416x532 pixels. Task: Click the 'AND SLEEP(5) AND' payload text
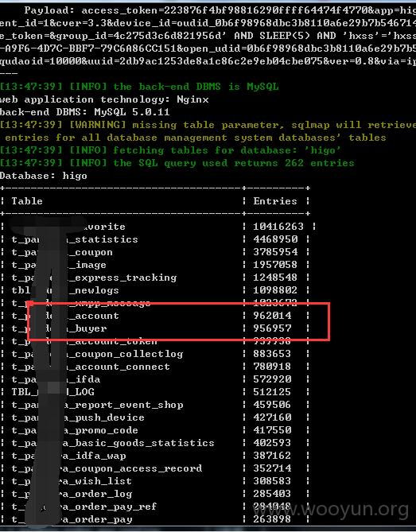(284, 36)
